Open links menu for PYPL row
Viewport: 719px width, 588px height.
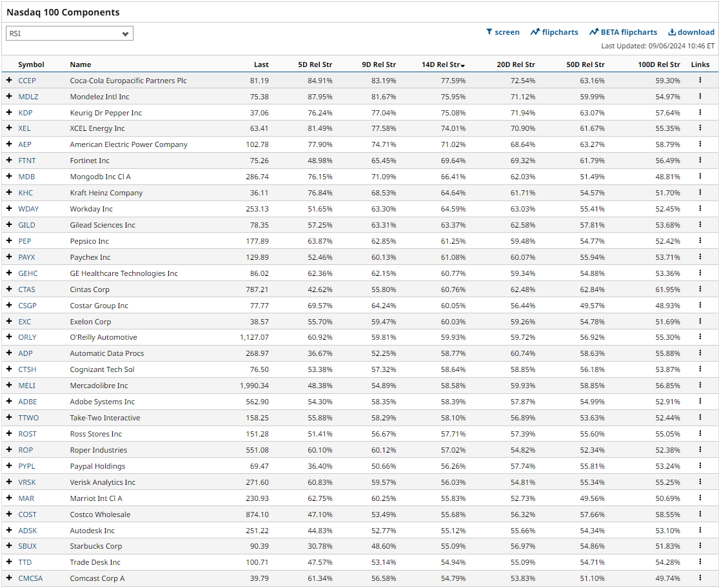pos(700,465)
